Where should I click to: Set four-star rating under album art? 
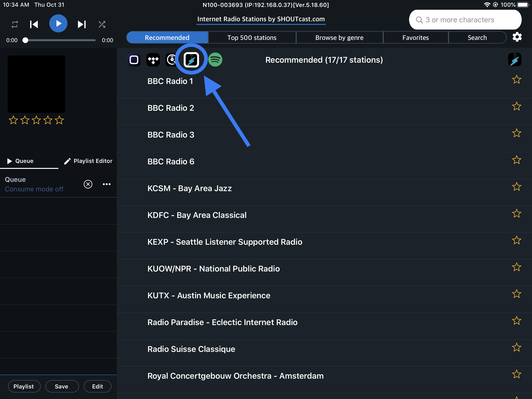(x=48, y=120)
